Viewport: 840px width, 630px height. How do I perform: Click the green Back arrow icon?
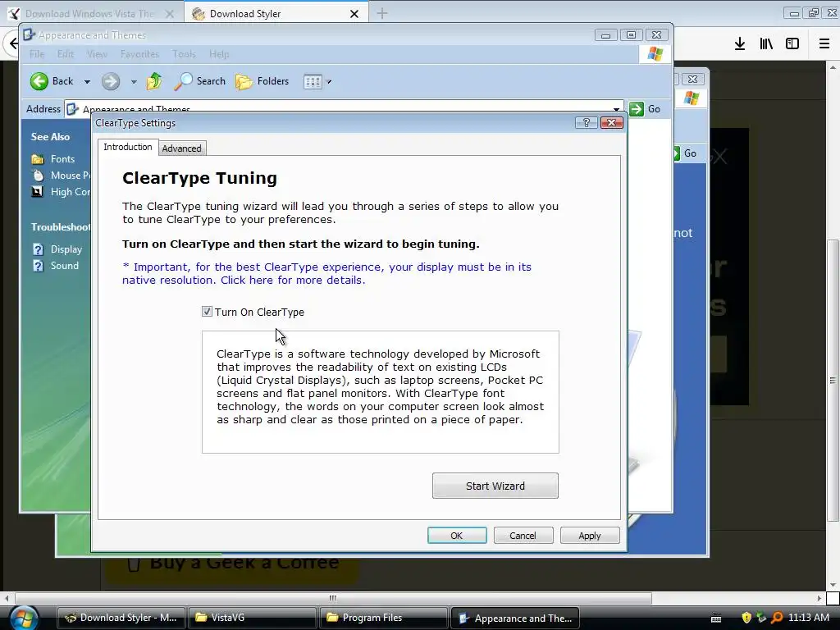pyautogui.click(x=39, y=81)
